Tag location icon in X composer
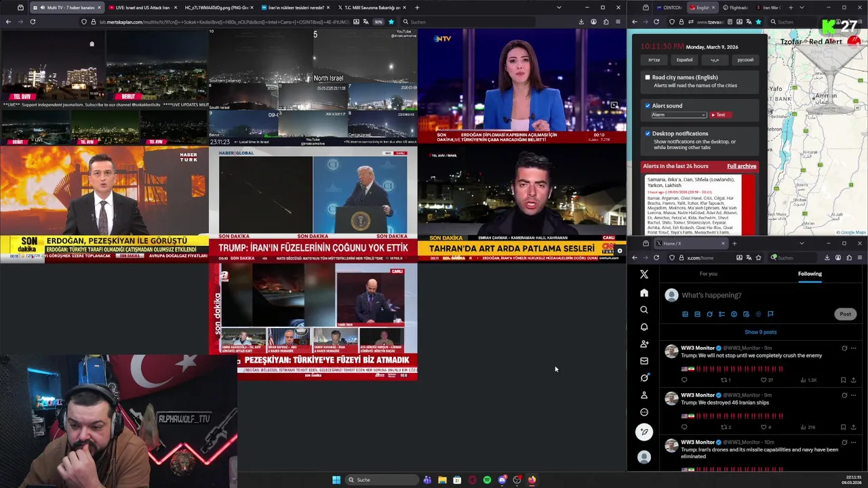The width and height of the screenshot is (868, 488). coord(758,314)
